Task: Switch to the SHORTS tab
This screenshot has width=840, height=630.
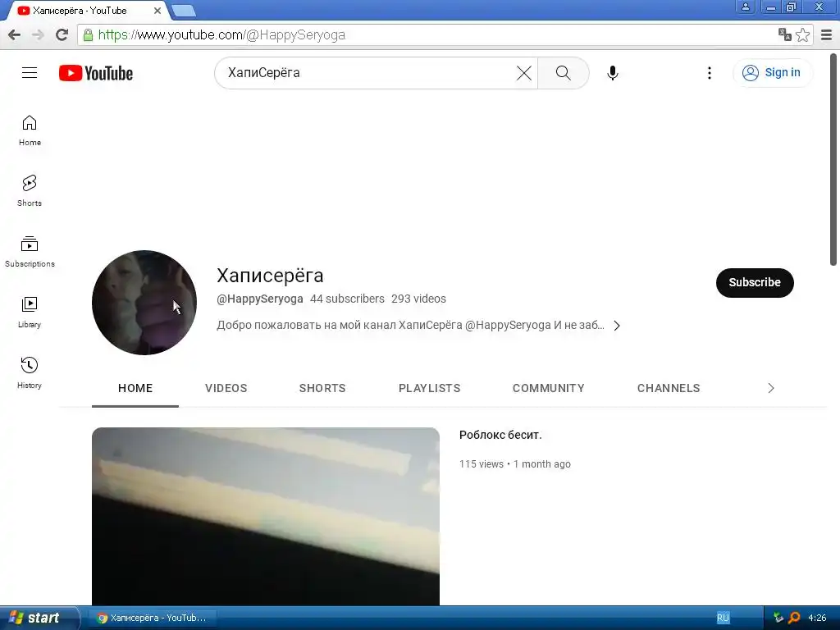Action: tap(322, 388)
